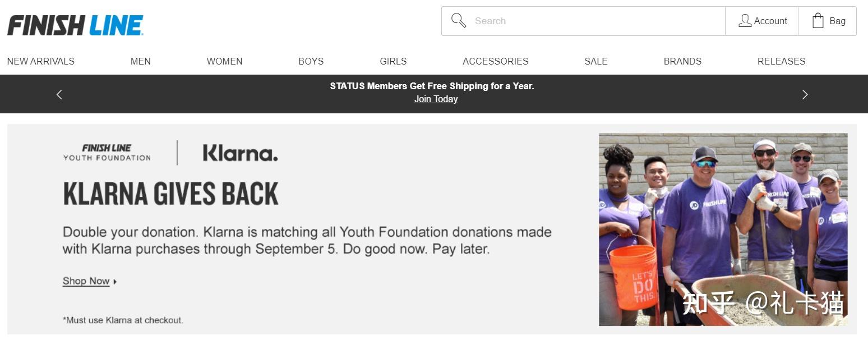The image size is (868, 340).
Task: Open the Women category menu
Action: pos(224,61)
